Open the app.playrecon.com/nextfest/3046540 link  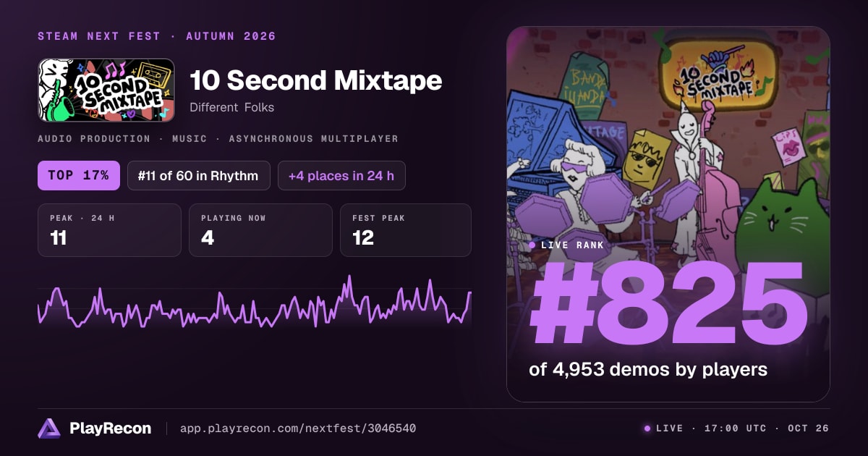point(298,428)
